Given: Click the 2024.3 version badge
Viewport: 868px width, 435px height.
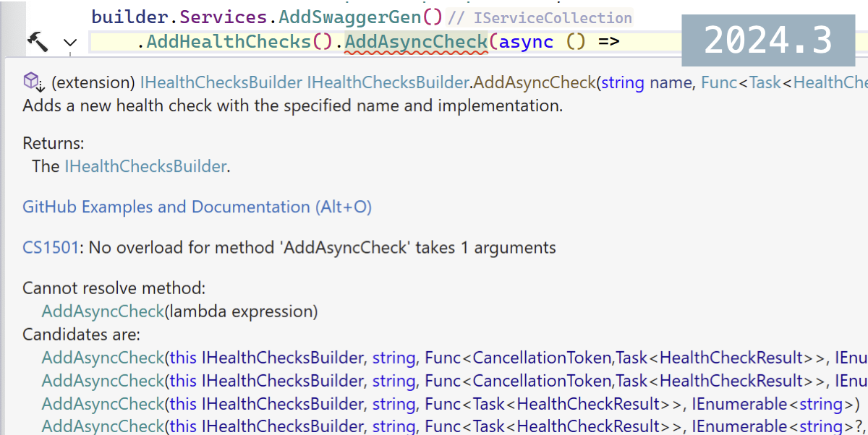Looking at the screenshot, I should pos(768,40).
